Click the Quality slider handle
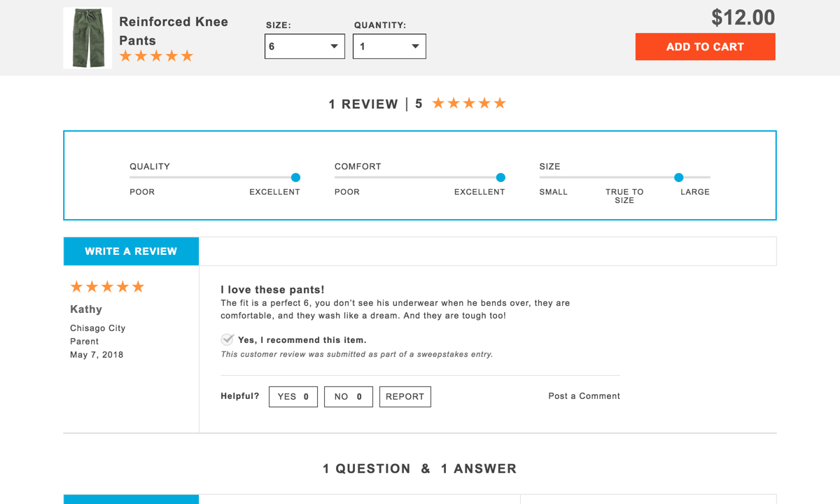 (295, 178)
